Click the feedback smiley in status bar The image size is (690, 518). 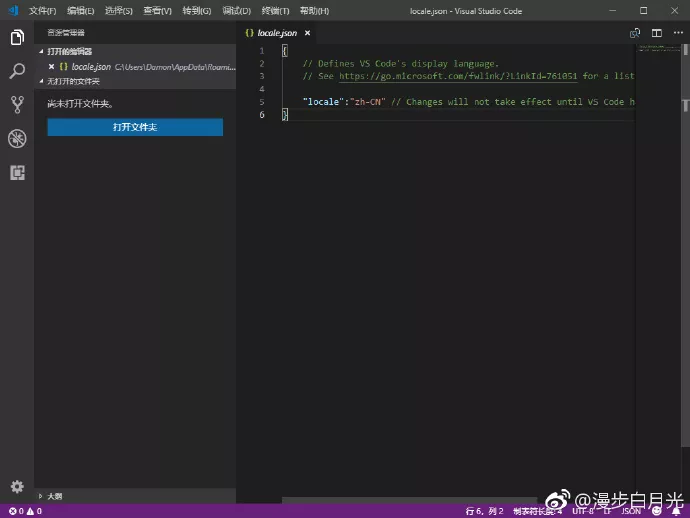pyautogui.click(x=657, y=511)
